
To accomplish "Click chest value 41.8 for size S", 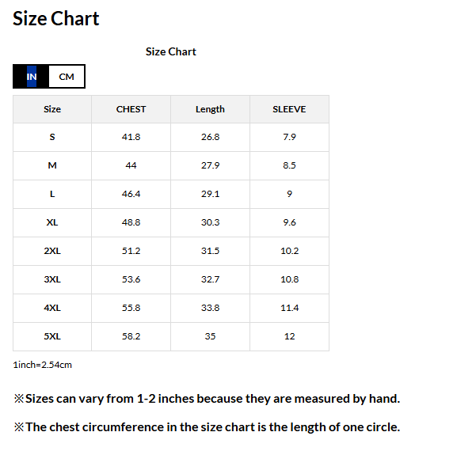I will (131, 137).
